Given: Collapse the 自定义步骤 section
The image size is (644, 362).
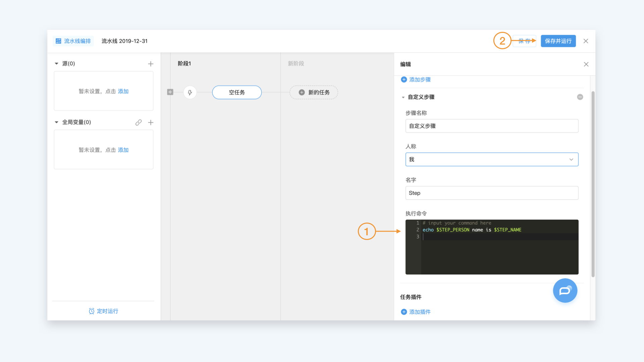Looking at the screenshot, I should 403,97.
